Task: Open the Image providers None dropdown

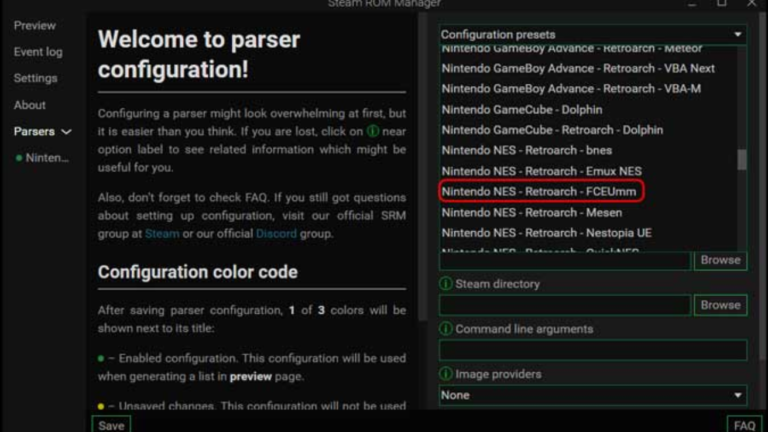Action: pos(593,395)
